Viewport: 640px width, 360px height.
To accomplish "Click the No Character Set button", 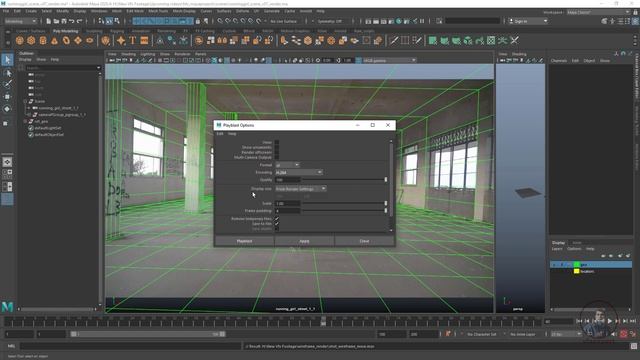I will (x=482, y=334).
